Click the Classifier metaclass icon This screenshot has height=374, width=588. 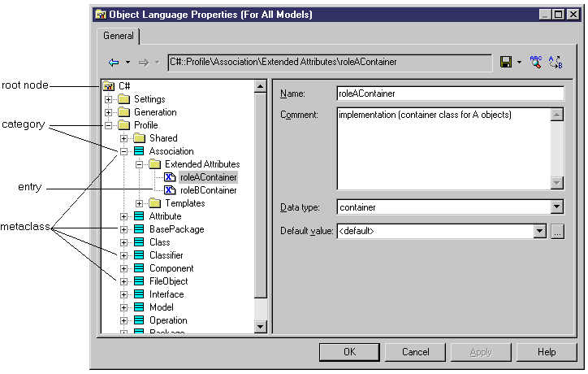tap(139, 255)
